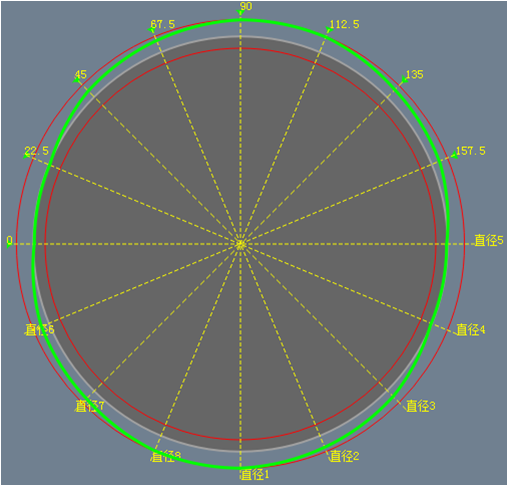Screen dimensions: 508x486
Task: Select the 直径2 diameter label
Action: [x=344, y=456]
